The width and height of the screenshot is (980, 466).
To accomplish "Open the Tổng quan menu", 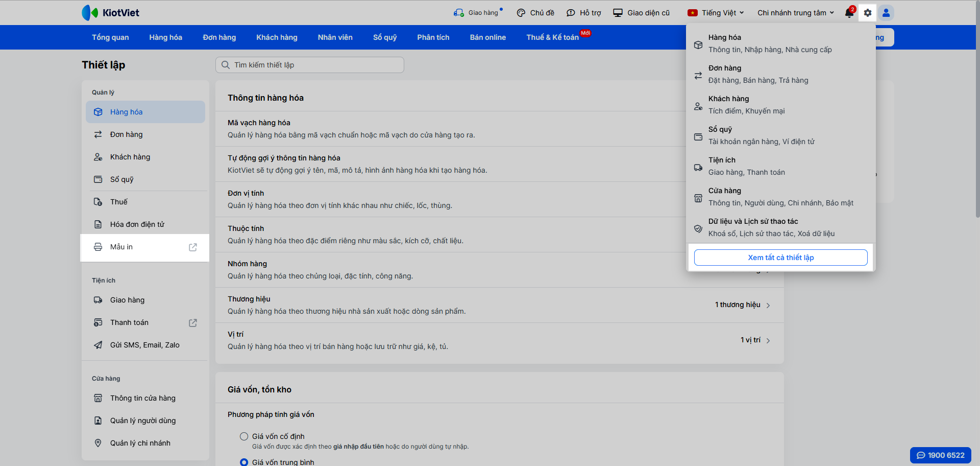I will point(110,37).
